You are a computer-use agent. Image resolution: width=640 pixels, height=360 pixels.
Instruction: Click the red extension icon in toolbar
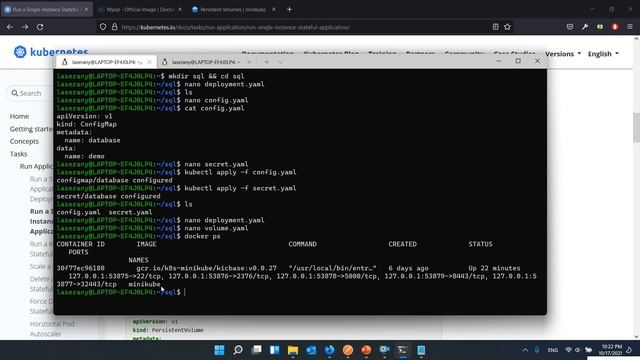615,27
